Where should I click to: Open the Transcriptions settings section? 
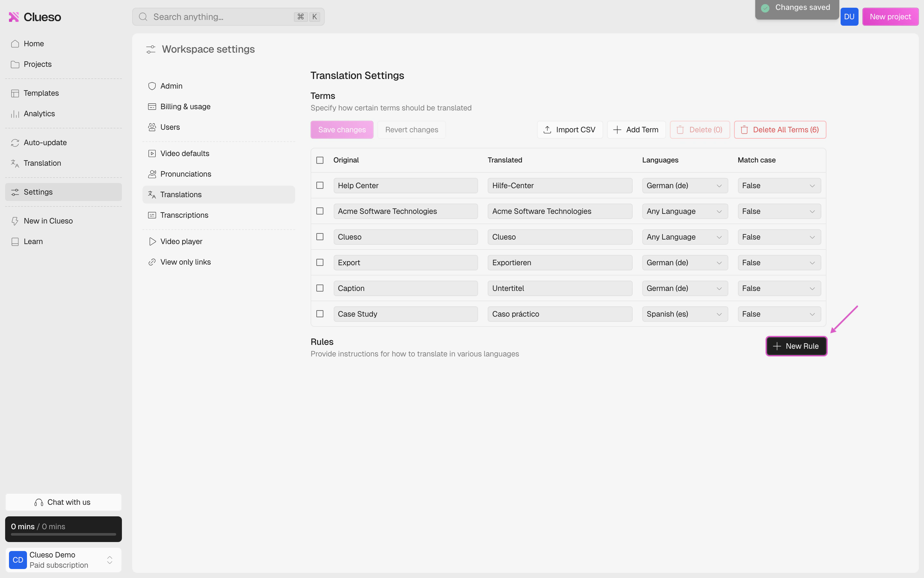[218, 215]
